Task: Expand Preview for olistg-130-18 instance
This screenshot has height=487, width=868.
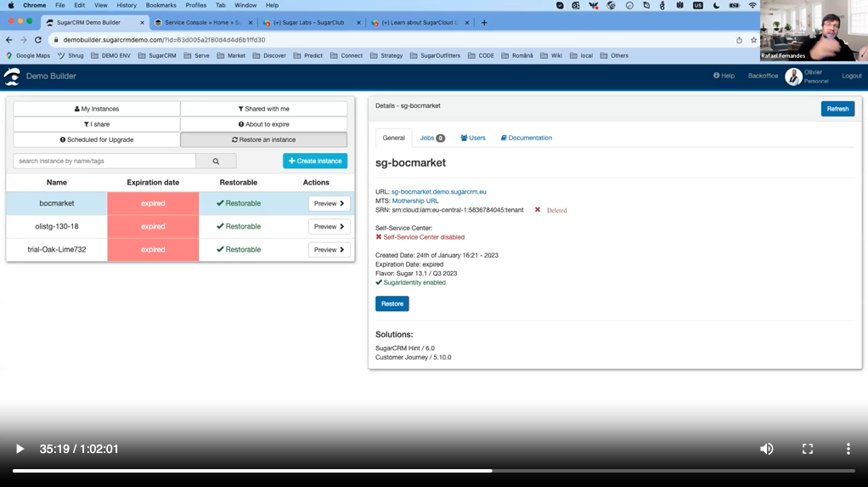Action: tap(329, 227)
